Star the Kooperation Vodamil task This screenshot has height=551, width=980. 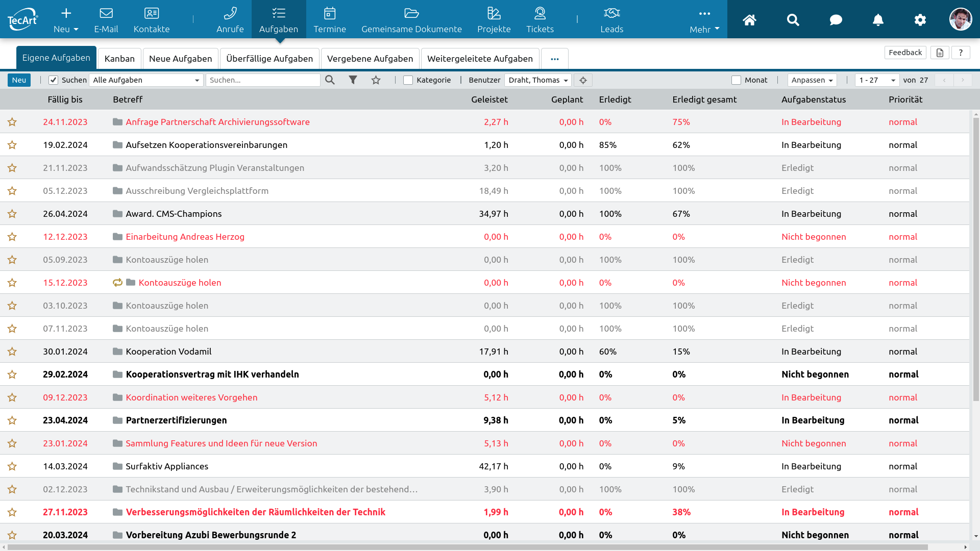pos(12,352)
